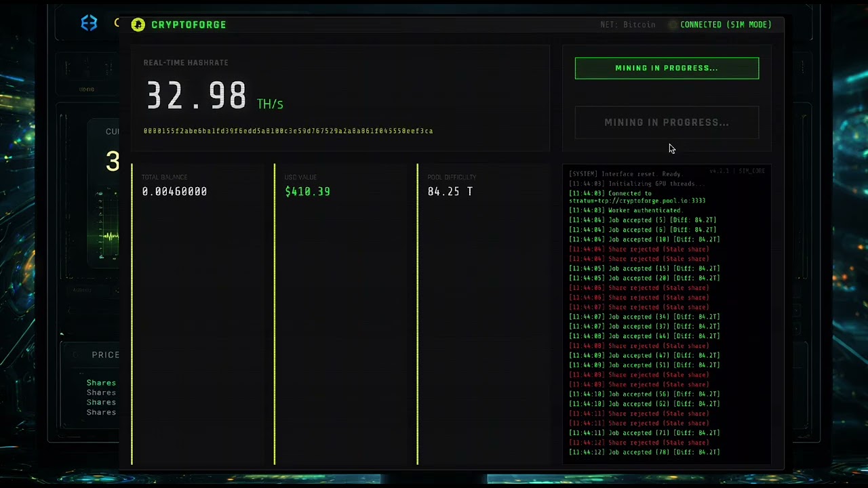Click the REAL-TIME HASHRATE label
The image size is (868, 488).
click(186, 63)
